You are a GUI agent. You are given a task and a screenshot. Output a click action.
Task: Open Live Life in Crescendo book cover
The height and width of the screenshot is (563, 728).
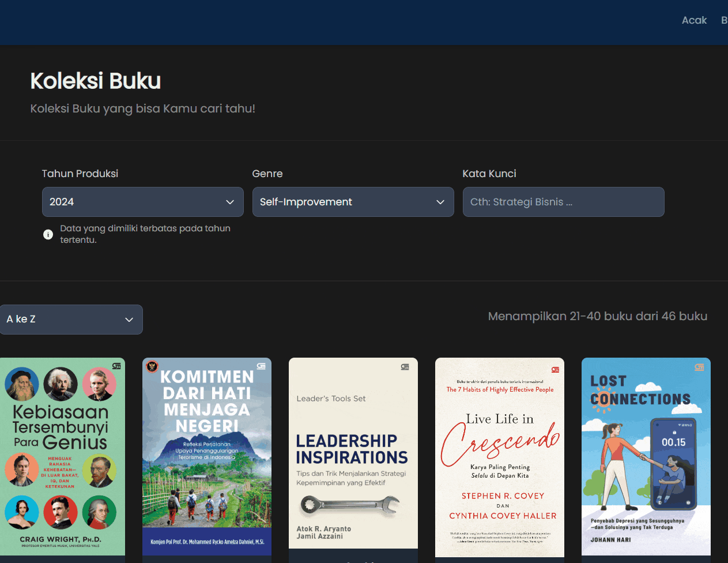coord(500,457)
